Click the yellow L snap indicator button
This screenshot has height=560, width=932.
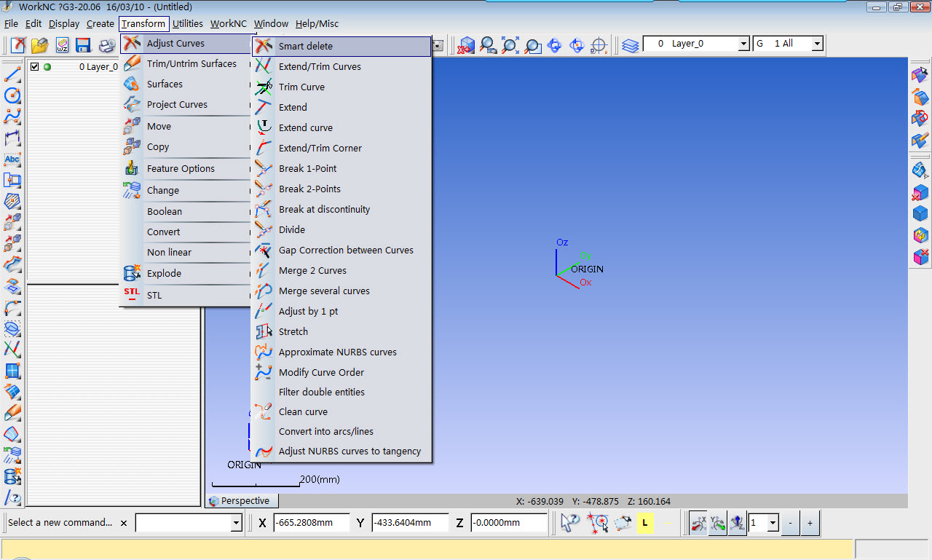pyautogui.click(x=645, y=522)
